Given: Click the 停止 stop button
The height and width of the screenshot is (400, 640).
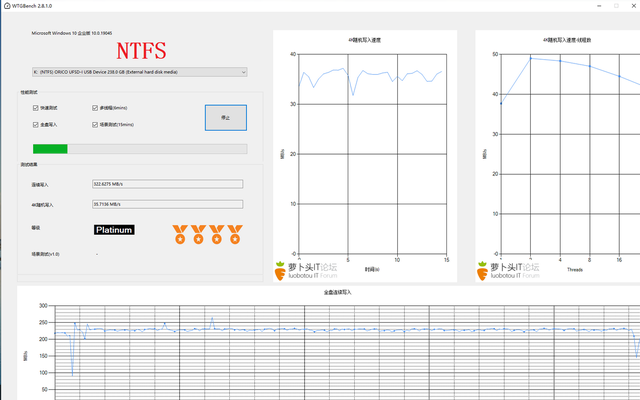Looking at the screenshot, I should tap(226, 118).
